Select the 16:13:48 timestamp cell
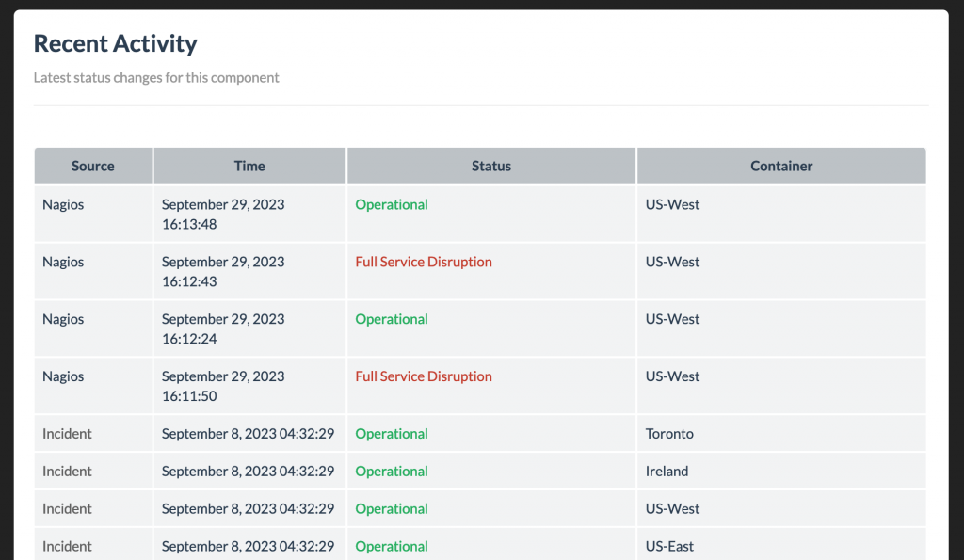The height and width of the screenshot is (560, 964). (x=223, y=214)
